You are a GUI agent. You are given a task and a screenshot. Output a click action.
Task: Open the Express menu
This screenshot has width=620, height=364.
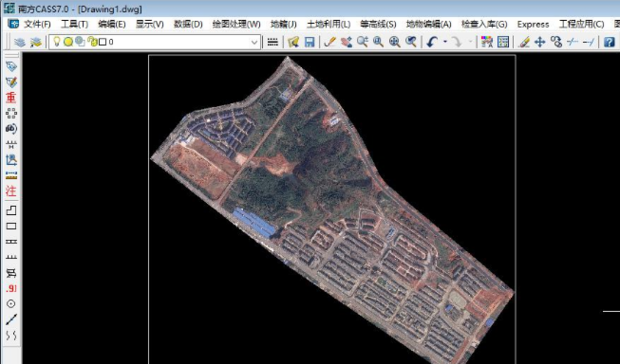533,25
